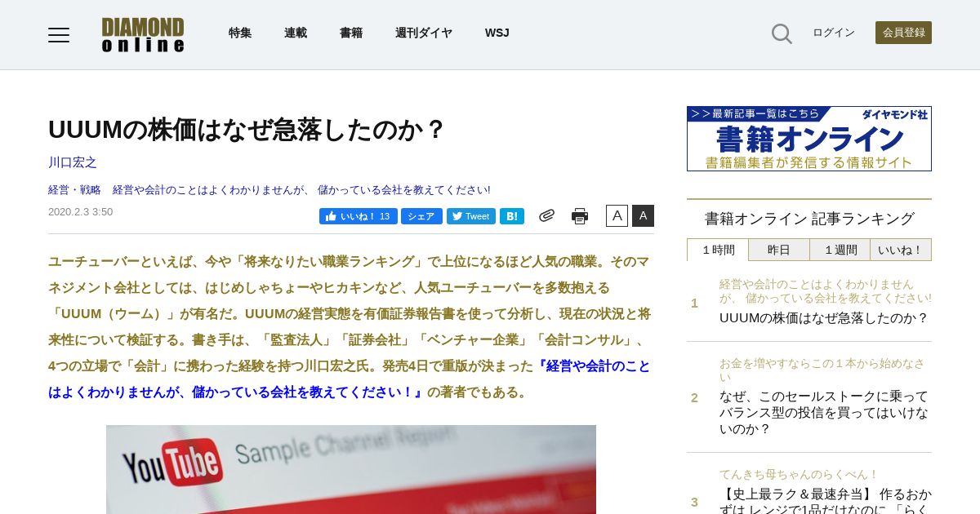Open ranking article 【史上最ラク＆最速弁当】

[x=826, y=500]
